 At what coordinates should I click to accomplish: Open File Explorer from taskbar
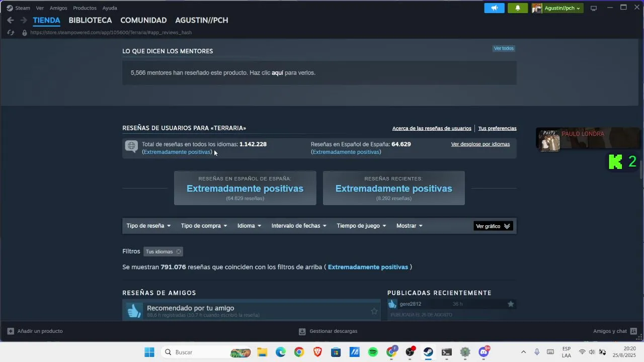pyautogui.click(x=262, y=352)
